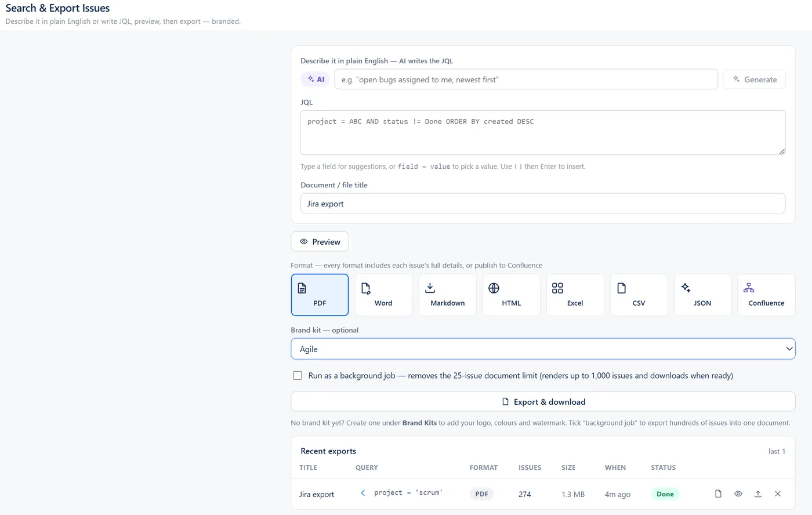Focus the plain English AI prompt field
812x515 pixels.
click(x=526, y=79)
